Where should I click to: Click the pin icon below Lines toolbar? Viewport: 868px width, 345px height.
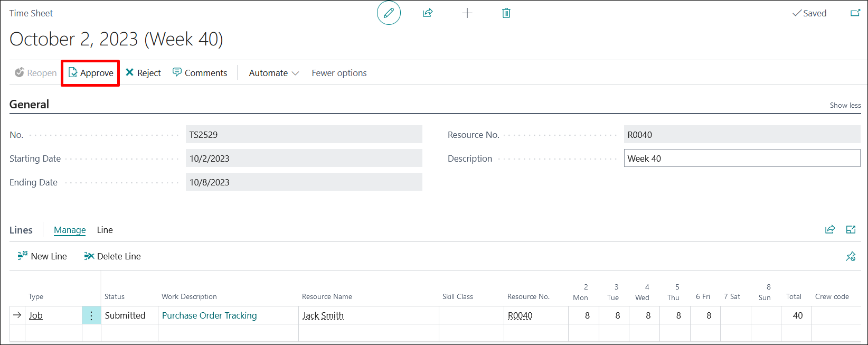point(850,257)
